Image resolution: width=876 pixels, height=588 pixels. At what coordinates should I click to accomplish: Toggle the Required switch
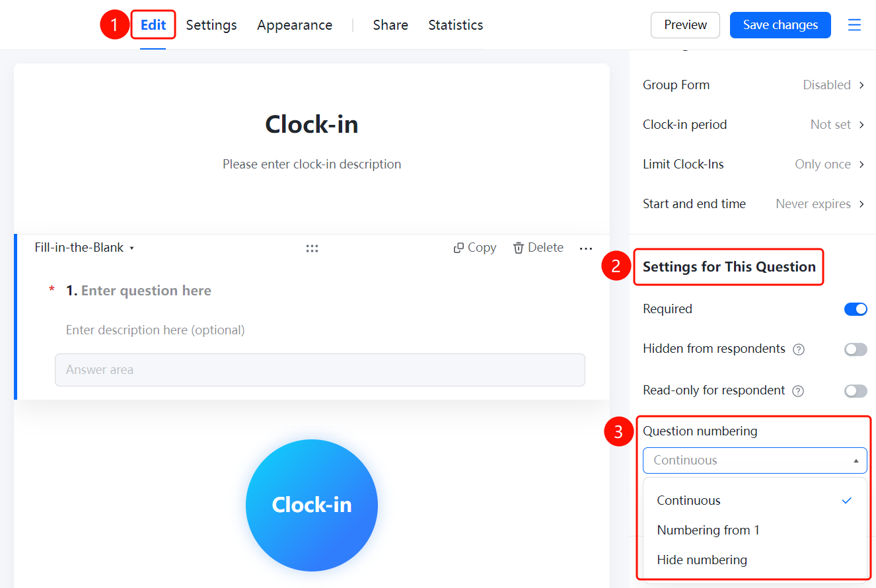(856, 309)
